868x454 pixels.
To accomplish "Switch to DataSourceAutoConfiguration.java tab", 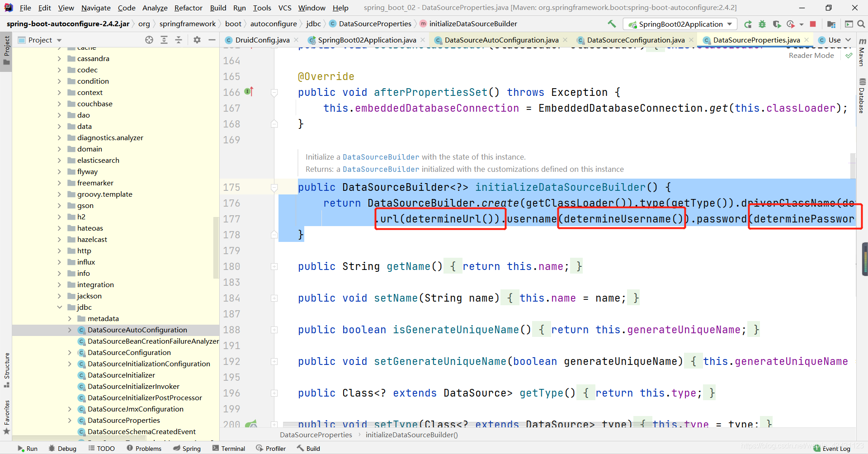I will coord(501,40).
